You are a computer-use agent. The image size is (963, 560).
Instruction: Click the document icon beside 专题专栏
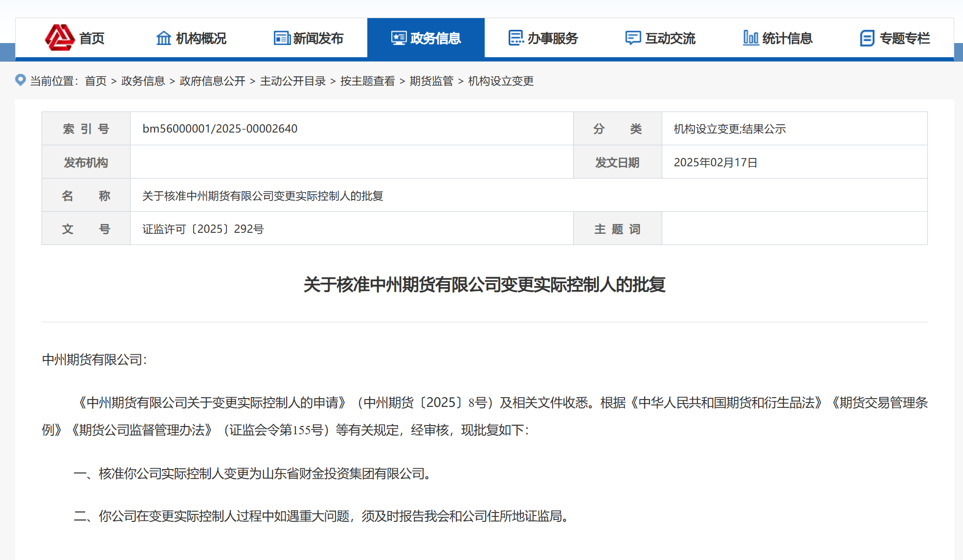point(867,38)
